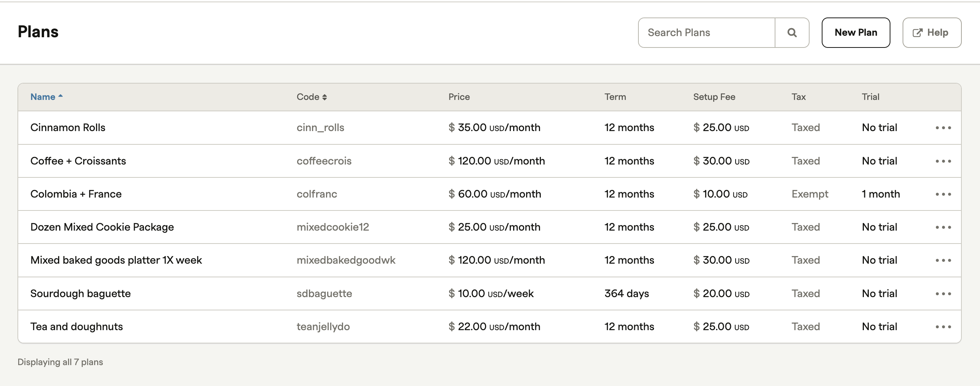Click $ 25.00 USD/month price of Cookie Package
The image size is (980, 386).
[x=494, y=227]
